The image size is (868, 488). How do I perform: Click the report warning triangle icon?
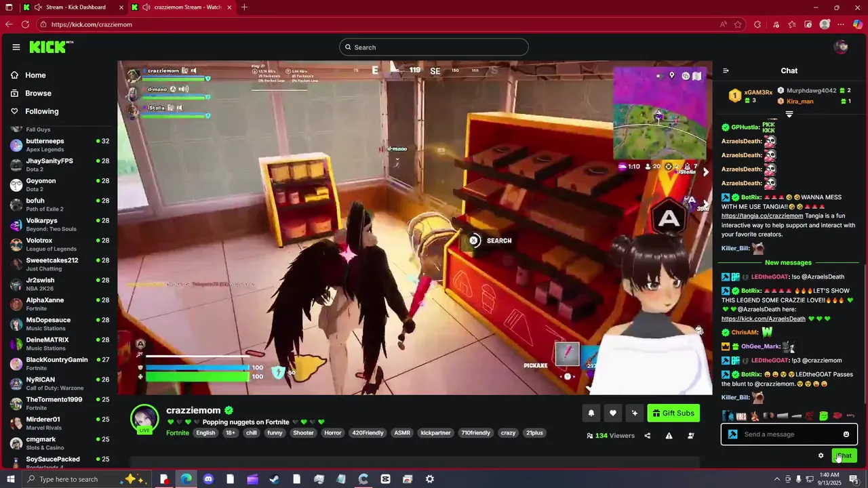[x=669, y=436]
